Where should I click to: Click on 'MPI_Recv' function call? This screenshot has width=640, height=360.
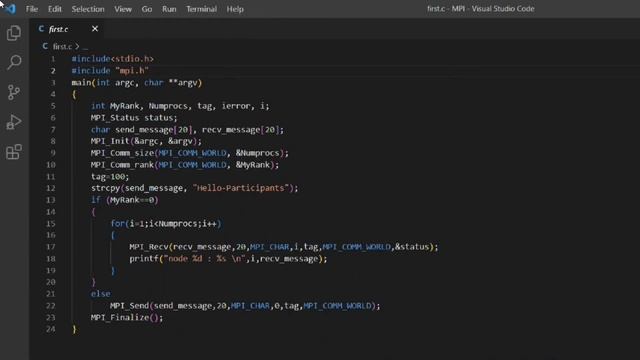point(149,247)
